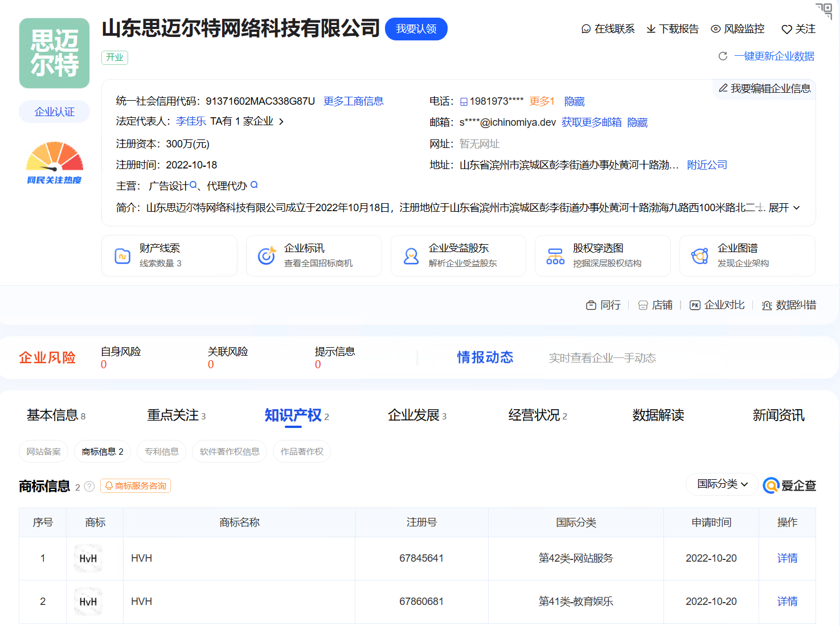Screen dimensions: 840x626
Task: Click phone icon beside 1981973 number
Action: click(x=464, y=102)
